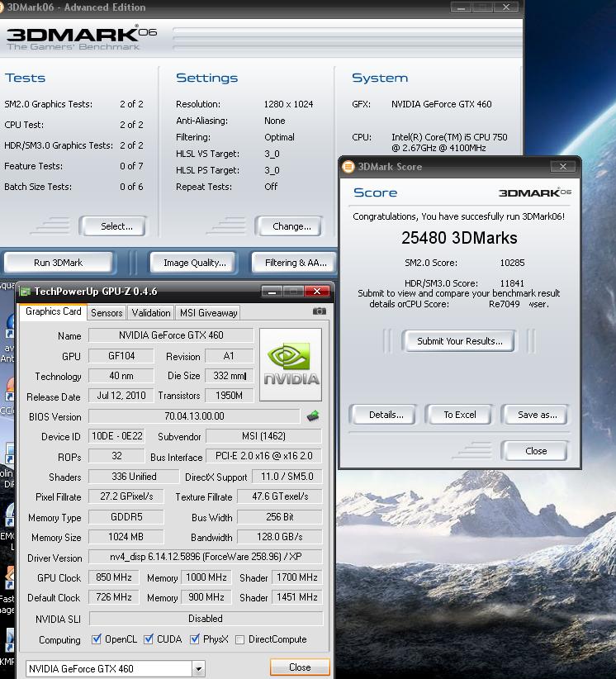The height and width of the screenshot is (679, 616).
Task: Click the NVIDIA SLI Disabled field
Action: 206,619
